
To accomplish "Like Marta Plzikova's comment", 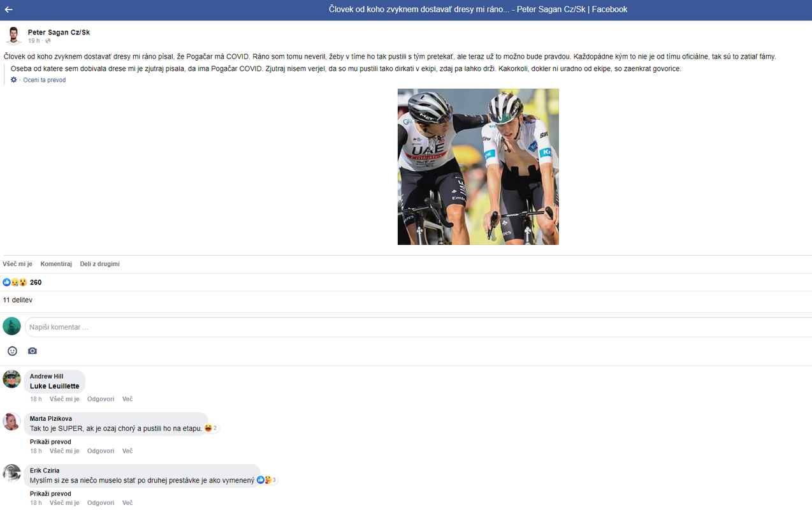I will click(x=64, y=451).
